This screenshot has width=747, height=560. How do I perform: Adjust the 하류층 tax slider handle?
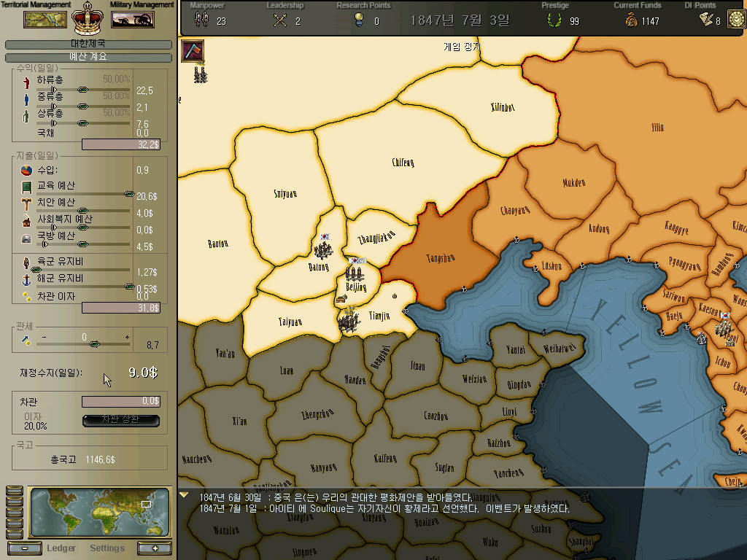(82, 90)
